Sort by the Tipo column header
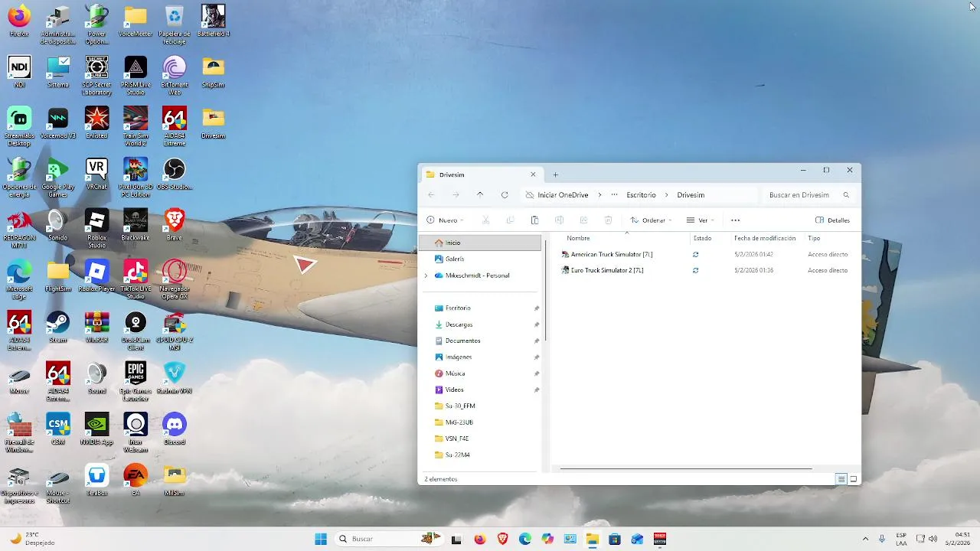This screenshot has width=980, height=551. (x=814, y=238)
